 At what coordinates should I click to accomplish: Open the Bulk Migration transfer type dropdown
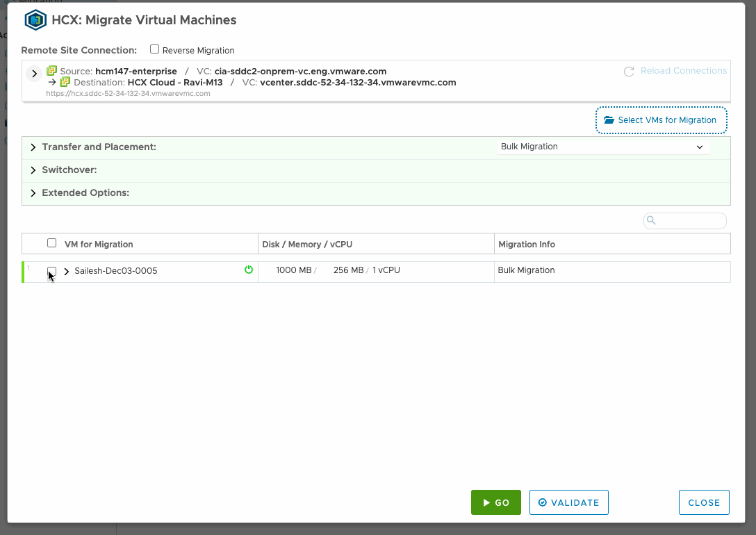pos(700,147)
